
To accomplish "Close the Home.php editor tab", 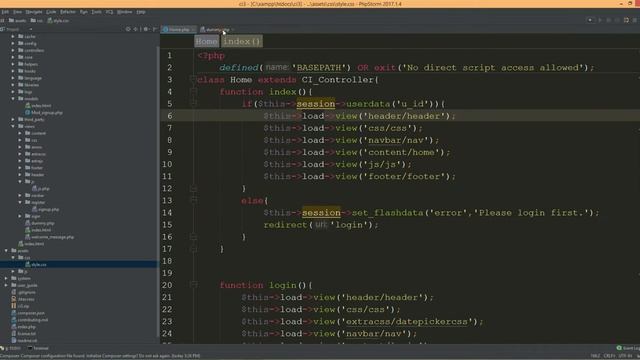I will tap(193, 29).
